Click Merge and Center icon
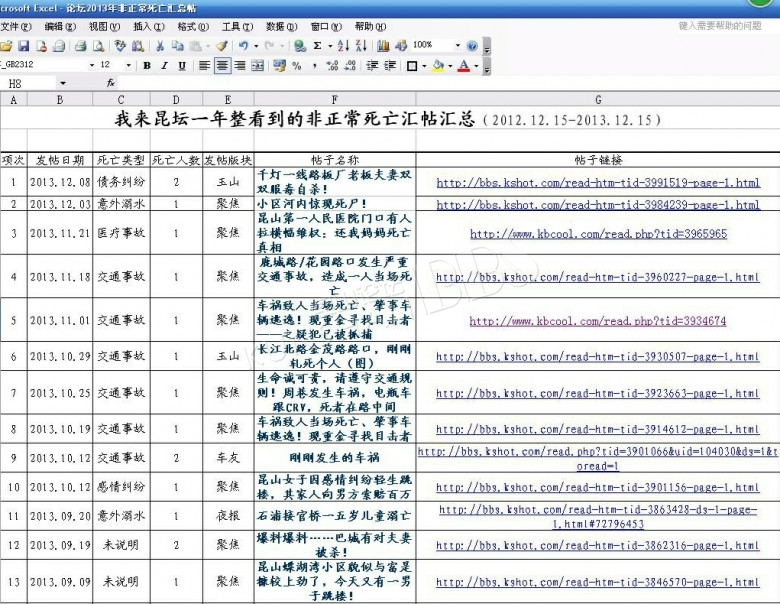 point(258,66)
